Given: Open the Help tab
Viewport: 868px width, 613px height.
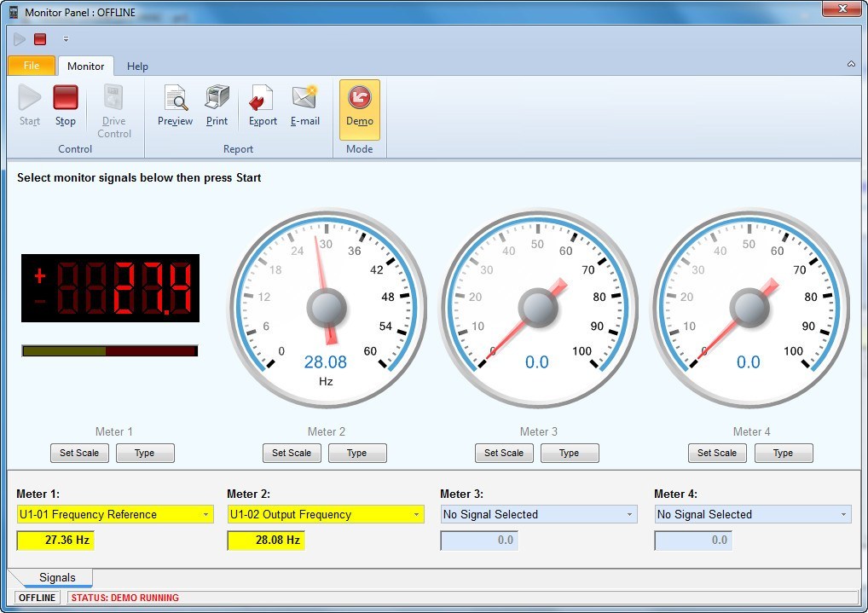Looking at the screenshot, I should (x=137, y=66).
